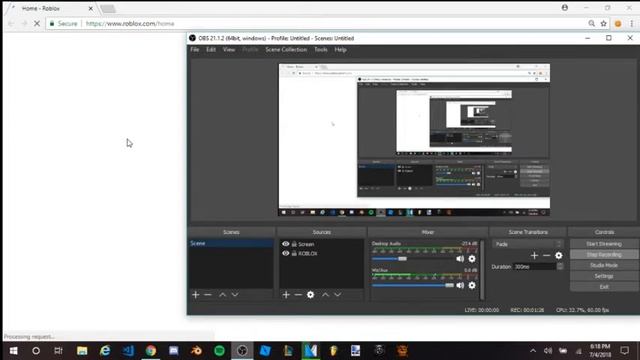Remove the scene transition with the minus icon
640x360 pixels.
547,256
